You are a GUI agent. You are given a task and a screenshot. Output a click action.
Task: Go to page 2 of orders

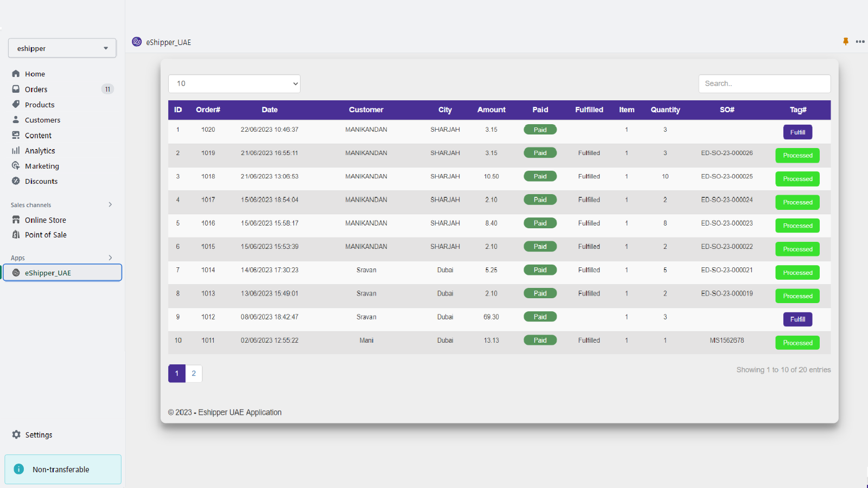click(194, 373)
